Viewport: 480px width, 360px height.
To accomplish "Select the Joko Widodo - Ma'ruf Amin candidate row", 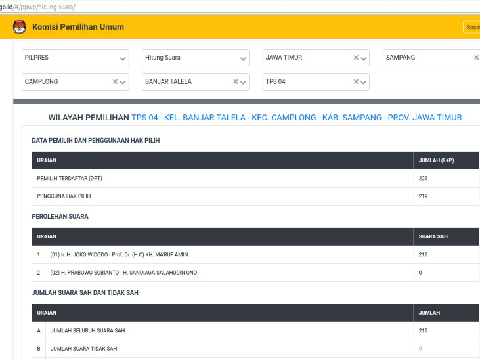I will (255, 255).
